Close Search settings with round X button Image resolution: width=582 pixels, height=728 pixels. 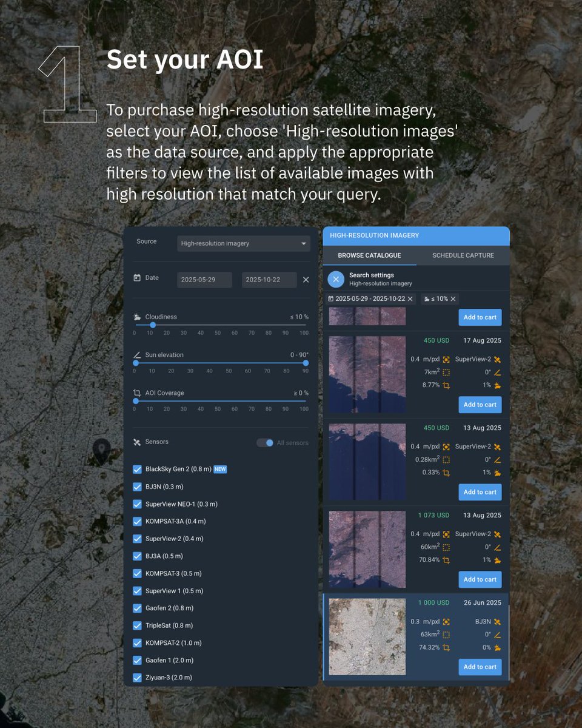click(x=336, y=279)
